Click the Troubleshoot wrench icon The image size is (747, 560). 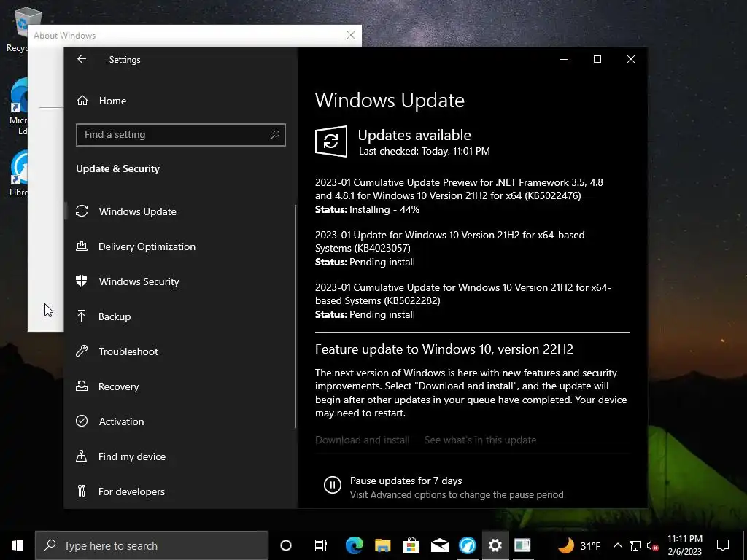point(82,351)
